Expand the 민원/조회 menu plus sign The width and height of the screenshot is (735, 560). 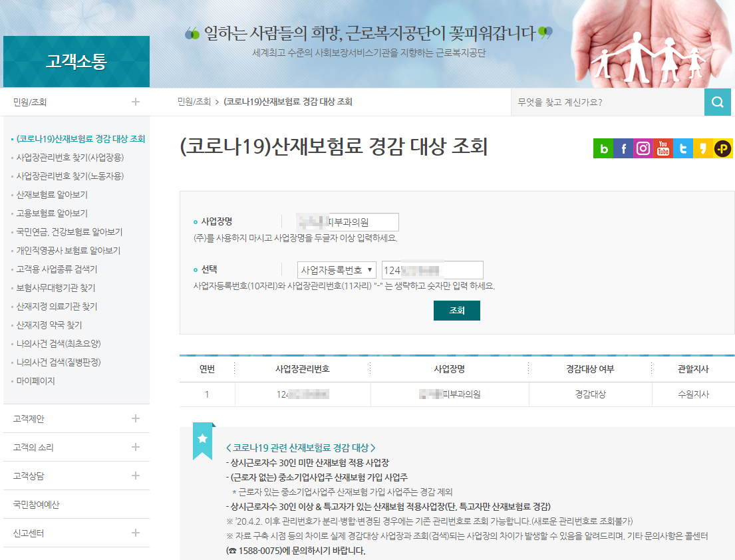136,102
